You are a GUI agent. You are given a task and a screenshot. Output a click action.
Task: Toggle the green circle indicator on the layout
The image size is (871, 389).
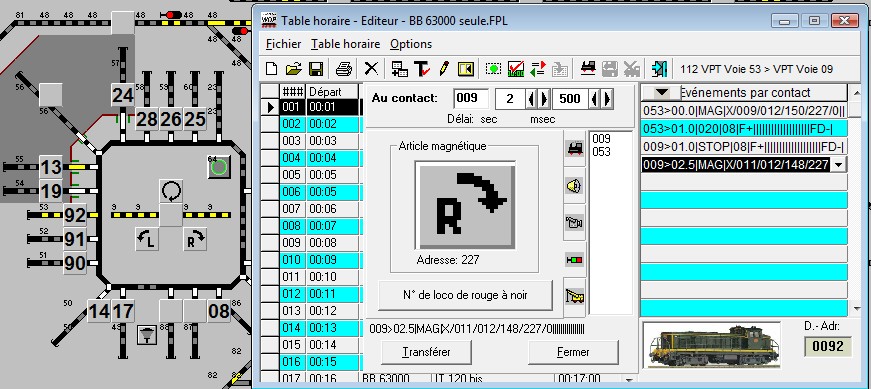219,166
